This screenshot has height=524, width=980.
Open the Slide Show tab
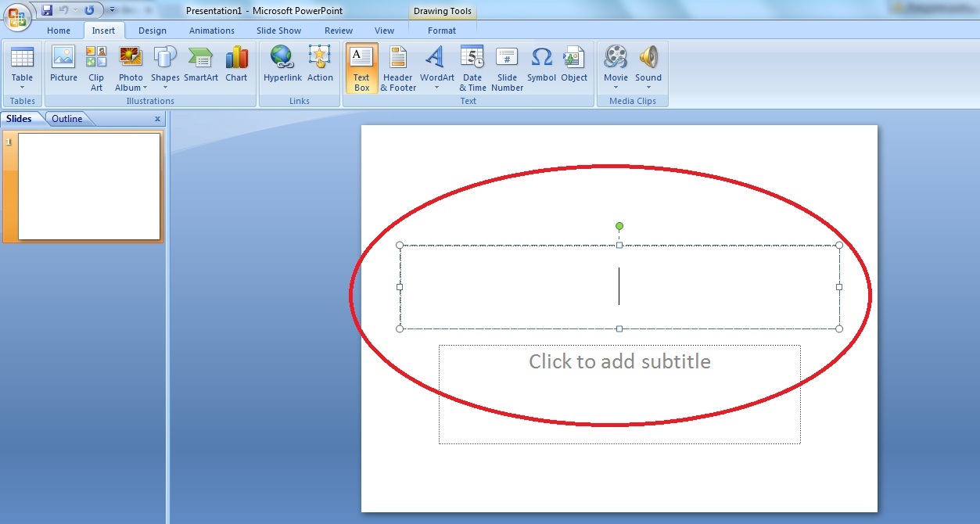279,31
